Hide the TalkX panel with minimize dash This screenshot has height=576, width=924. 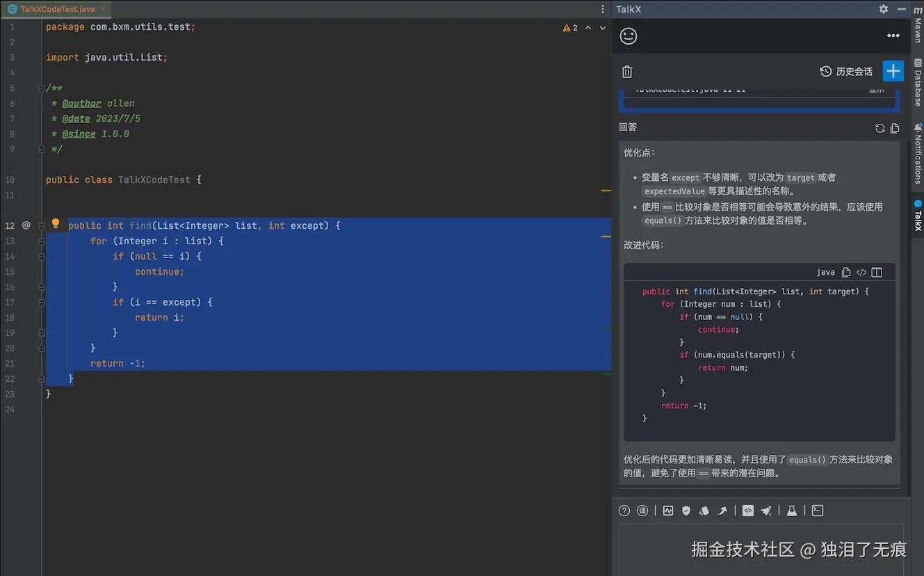click(902, 9)
